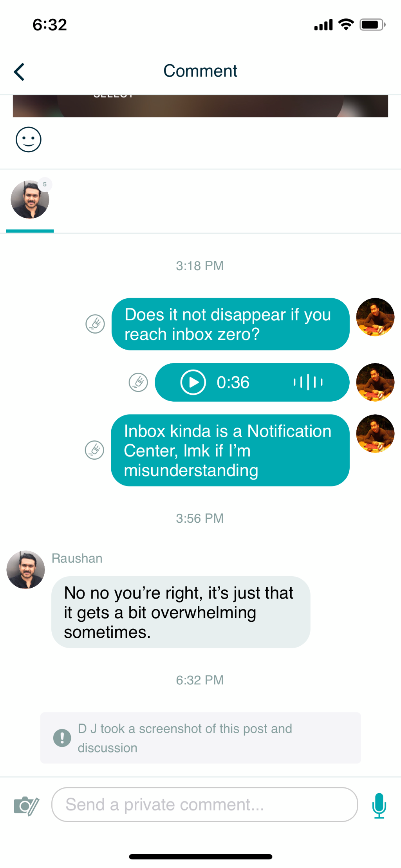Tap clap icon beside 'Inbox kinda is' message
Screen dimensions: 401x868
click(94, 450)
